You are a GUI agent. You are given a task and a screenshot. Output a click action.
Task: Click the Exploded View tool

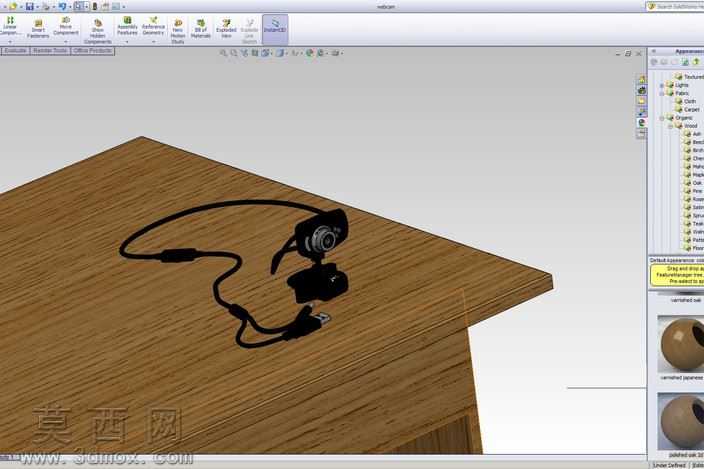[x=226, y=29]
